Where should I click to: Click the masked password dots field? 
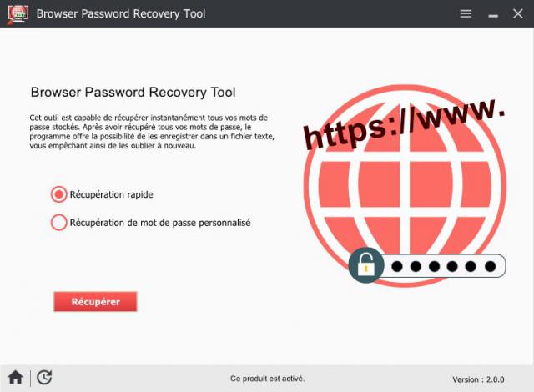pos(443,266)
